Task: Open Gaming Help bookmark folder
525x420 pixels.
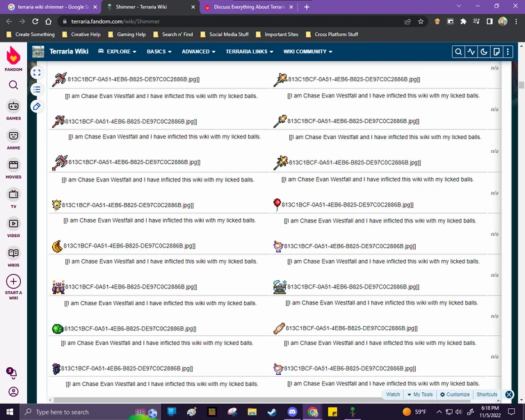Action: (x=127, y=34)
